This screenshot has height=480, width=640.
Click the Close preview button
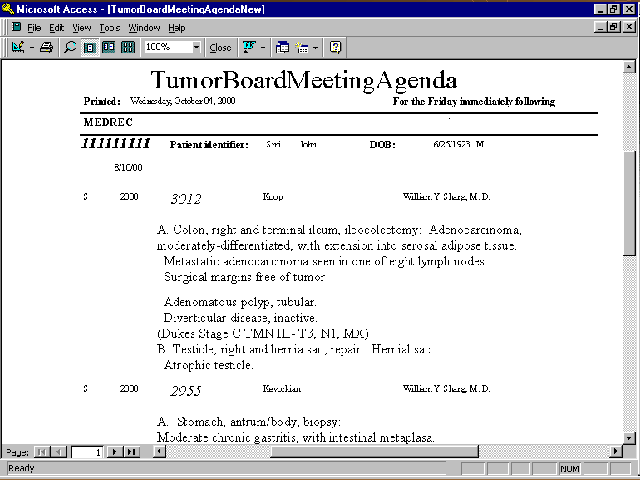point(220,47)
